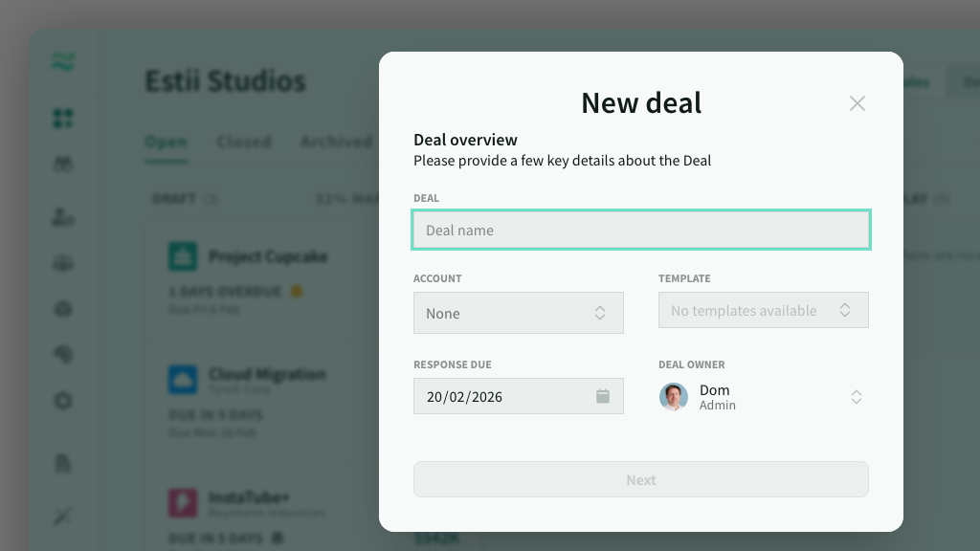Select the tools icon at sidebar bottom

click(62, 516)
